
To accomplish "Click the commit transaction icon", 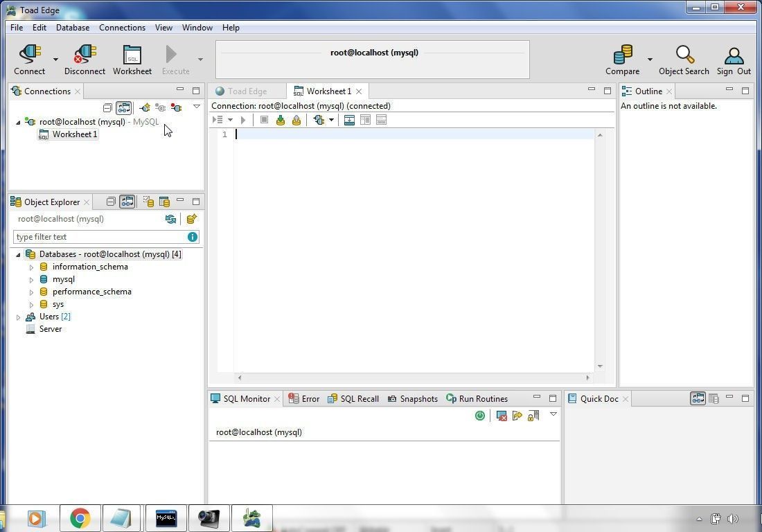I will tap(281, 120).
